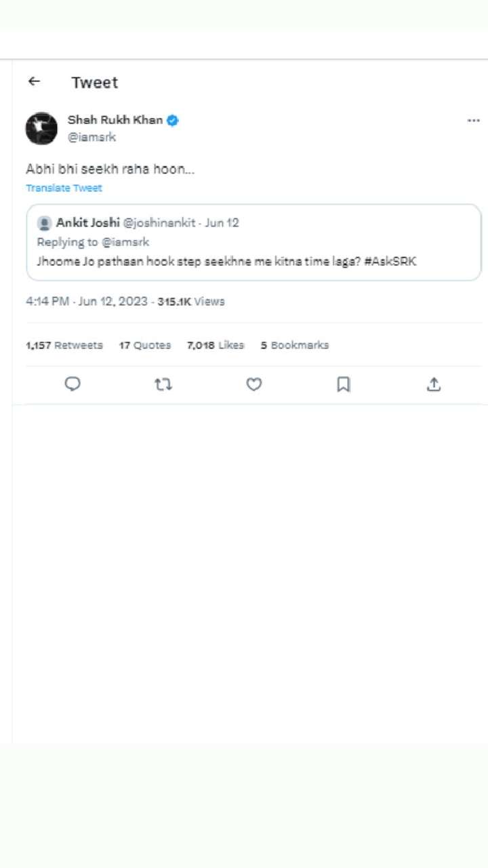View the 1,157 Retweets list
Image resolution: width=488 pixels, height=868 pixels.
[64, 345]
